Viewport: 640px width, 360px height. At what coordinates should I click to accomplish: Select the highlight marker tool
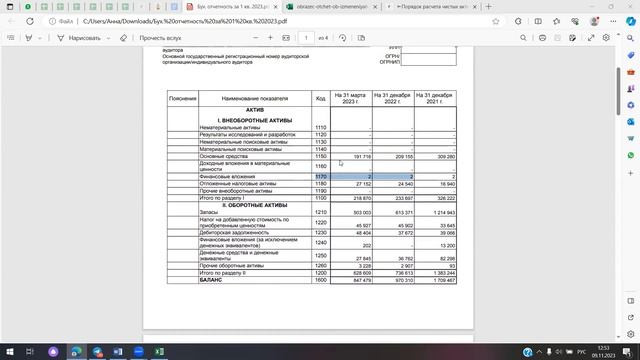pyautogui.click(x=29, y=38)
